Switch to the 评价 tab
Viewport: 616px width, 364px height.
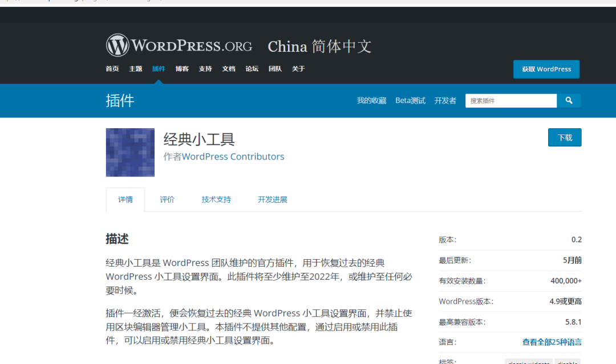(x=167, y=199)
